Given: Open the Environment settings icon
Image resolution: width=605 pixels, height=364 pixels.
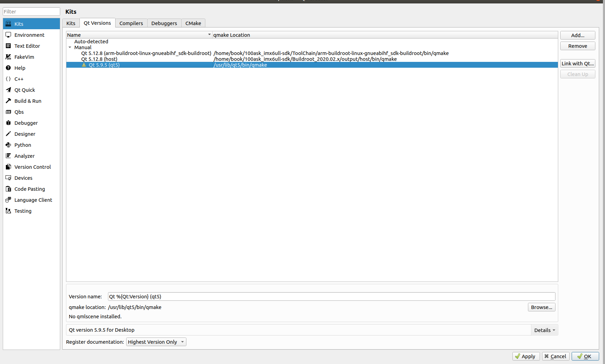Looking at the screenshot, I should point(8,35).
